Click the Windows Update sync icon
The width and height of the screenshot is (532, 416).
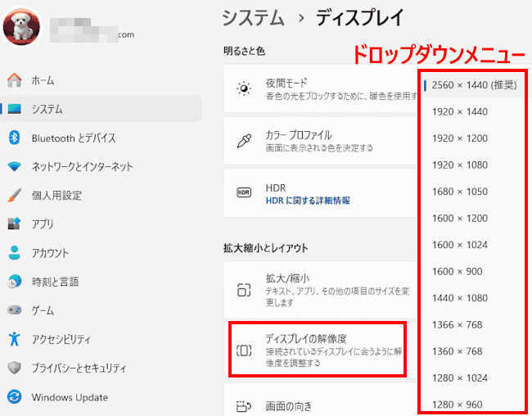(x=14, y=396)
